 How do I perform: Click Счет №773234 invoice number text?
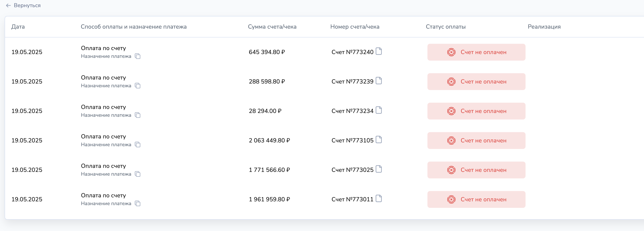coord(352,111)
